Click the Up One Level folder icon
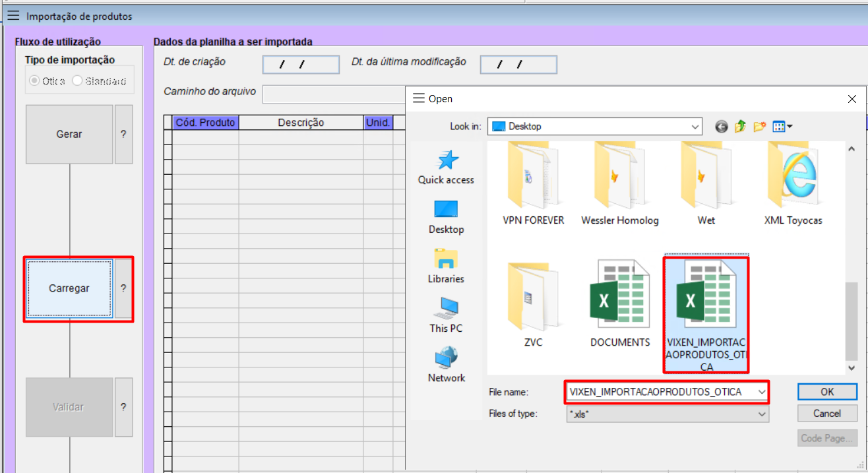868x473 pixels. 740,127
